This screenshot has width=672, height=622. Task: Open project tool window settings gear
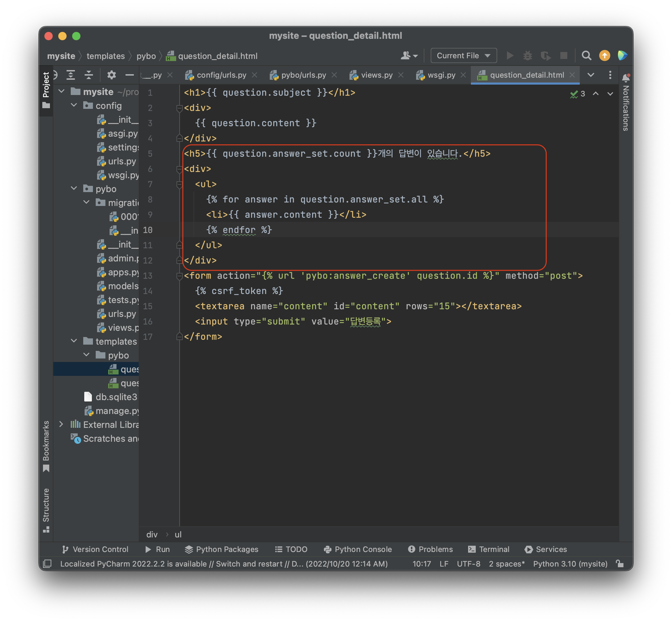click(111, 75)
